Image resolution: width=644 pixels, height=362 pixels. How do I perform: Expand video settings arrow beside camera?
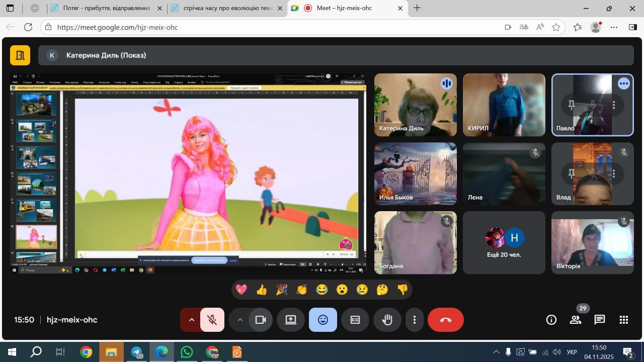pos(239,320)
